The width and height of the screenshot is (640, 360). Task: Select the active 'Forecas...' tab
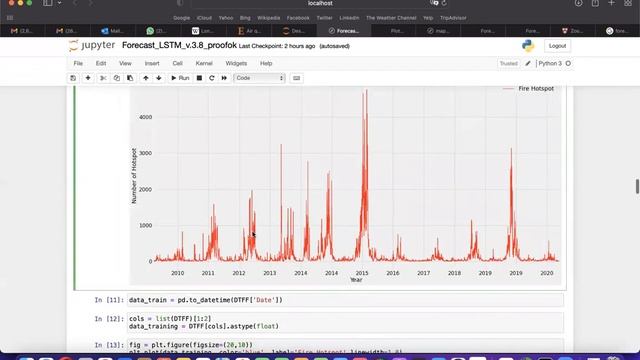point(344,31)
